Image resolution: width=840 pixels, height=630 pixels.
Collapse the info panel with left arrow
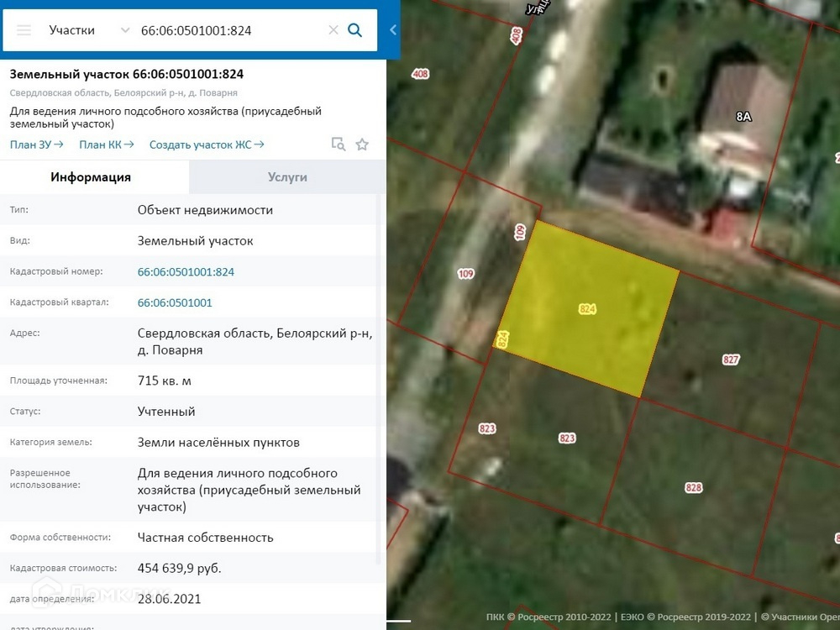[393, 30]
